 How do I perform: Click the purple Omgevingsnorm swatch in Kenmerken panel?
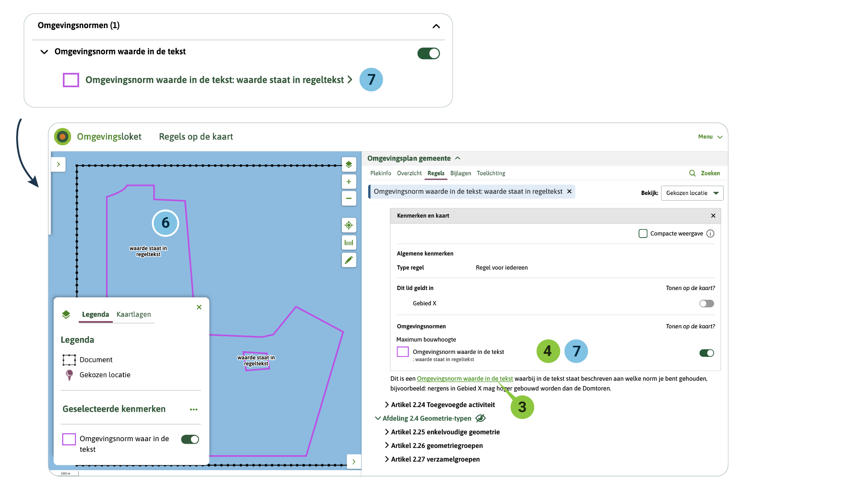tap(403, 352)
